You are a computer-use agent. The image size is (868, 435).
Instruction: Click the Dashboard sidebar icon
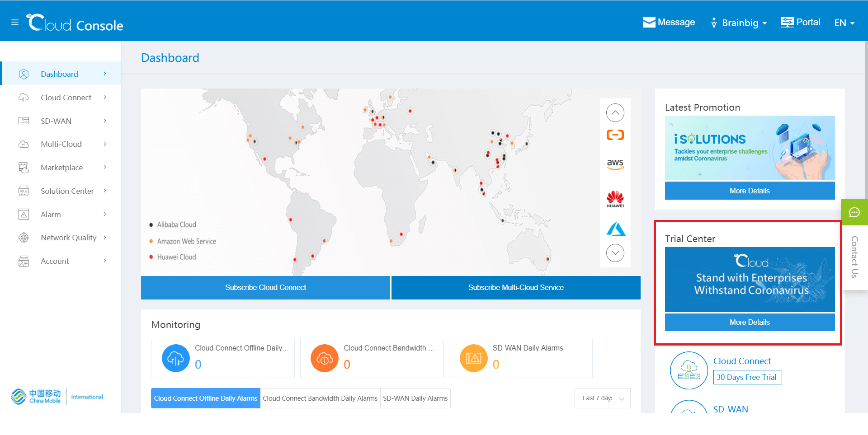(24, 74)
